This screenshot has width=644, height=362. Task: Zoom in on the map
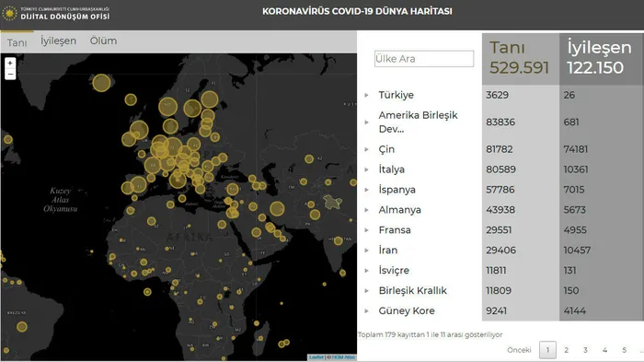click(10, 64)
